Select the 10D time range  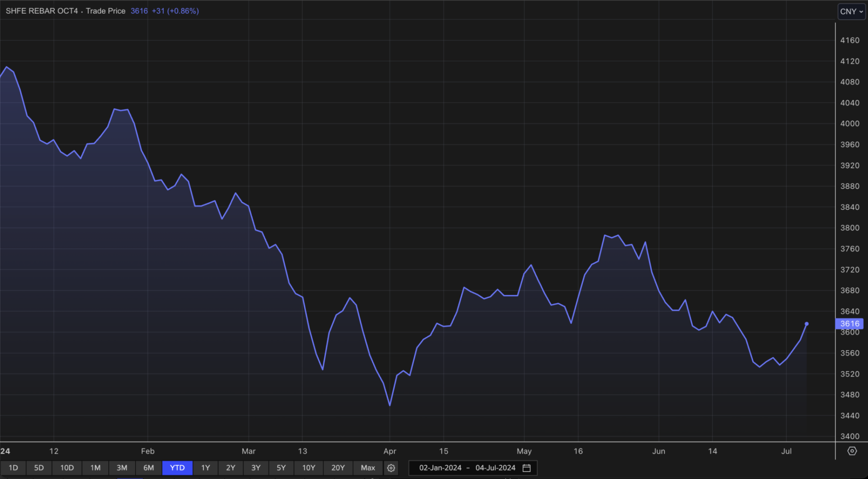(67, 468)
